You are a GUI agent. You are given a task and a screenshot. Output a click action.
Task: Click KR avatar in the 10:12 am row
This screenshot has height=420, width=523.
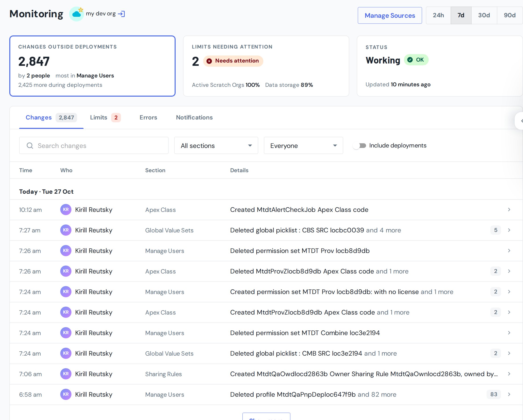[66, 210]
